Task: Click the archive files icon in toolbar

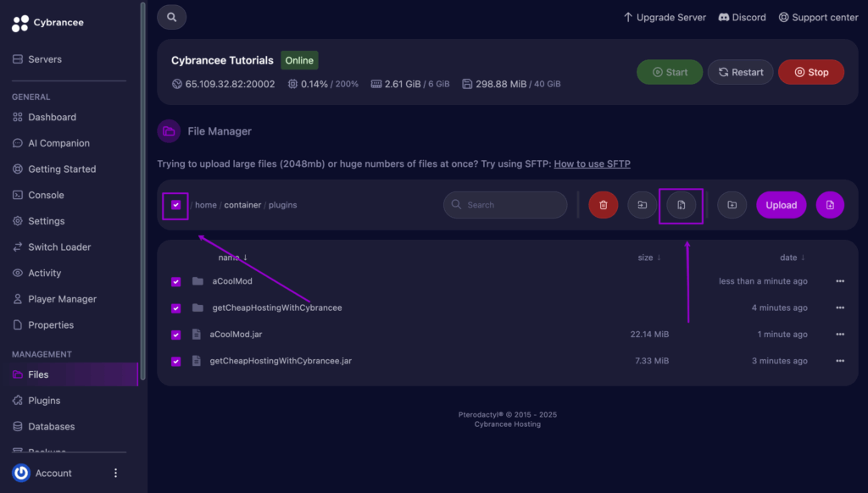Action: [681, 205]
